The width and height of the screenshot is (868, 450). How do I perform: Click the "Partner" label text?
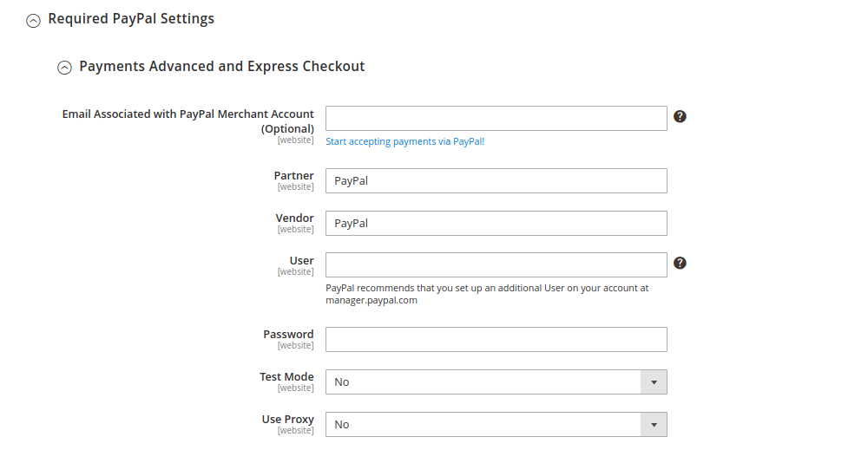coord(293,176)
